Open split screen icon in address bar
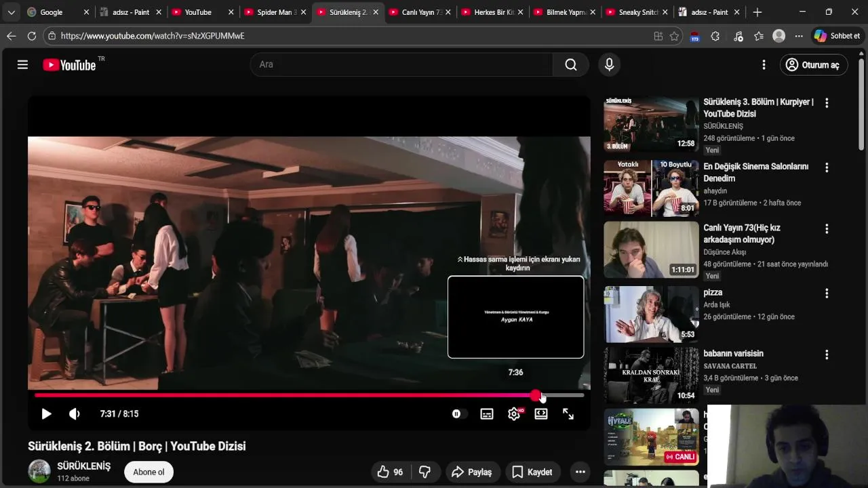The height and width of the screenshot is (488, 868). [658, 36]
